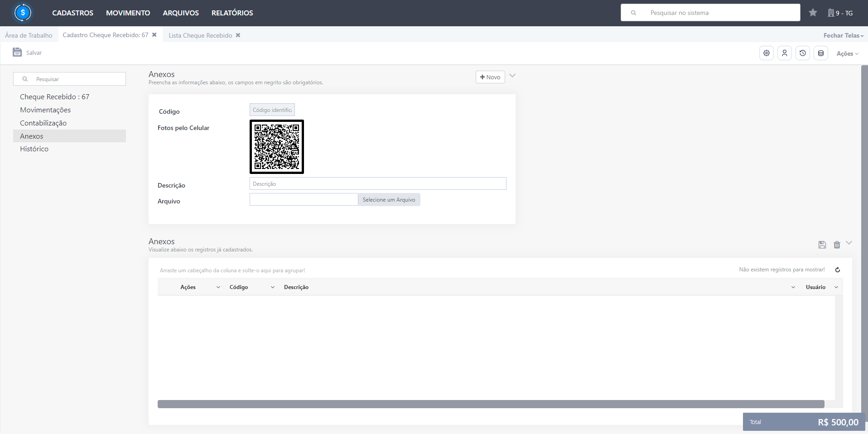Expand the Fechar Telas dropdown

(844, 35)
